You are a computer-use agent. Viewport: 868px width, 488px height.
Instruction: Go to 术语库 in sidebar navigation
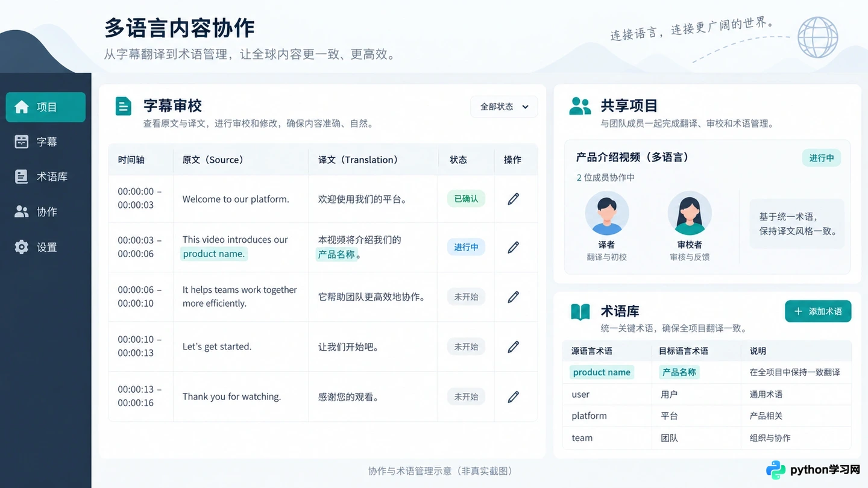point(46,177)
